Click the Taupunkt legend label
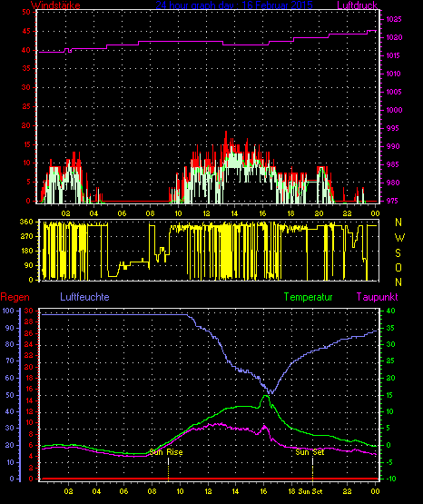Viewport: 423px width, 504px height. coord(377,297)
